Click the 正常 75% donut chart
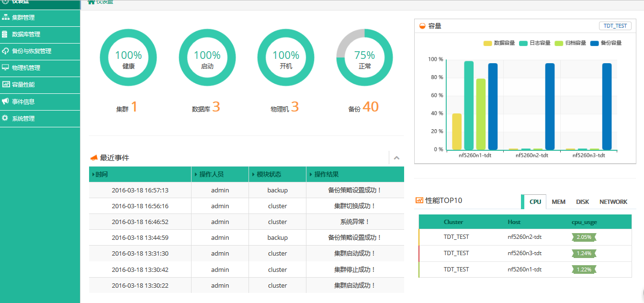The image size is (644, 303). (365, 57)
